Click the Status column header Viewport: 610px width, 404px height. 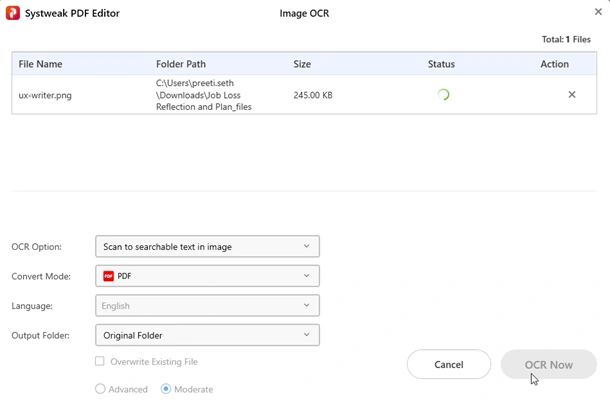(x=441, y=64)
